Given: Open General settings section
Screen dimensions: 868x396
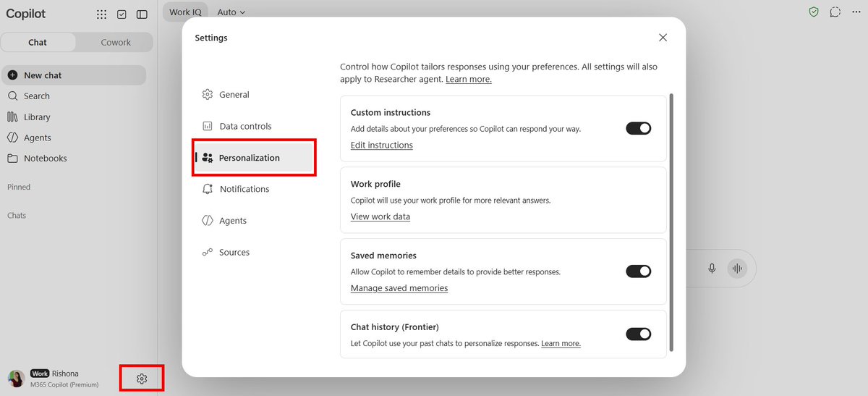Looking at the screenshot, I should (x=255, y=94).
